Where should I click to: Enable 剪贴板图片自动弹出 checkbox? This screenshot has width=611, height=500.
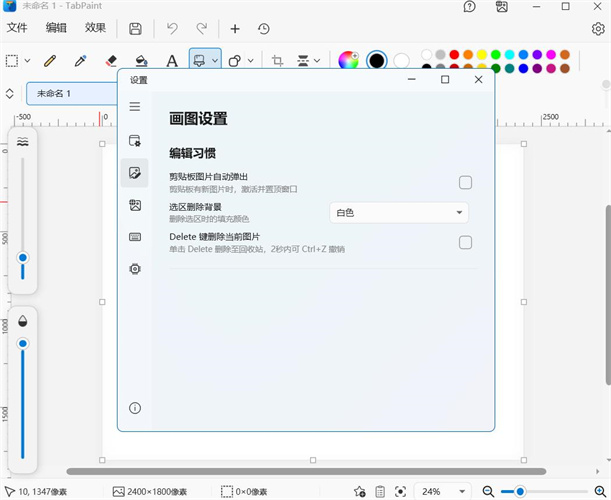tap(465, 182)
